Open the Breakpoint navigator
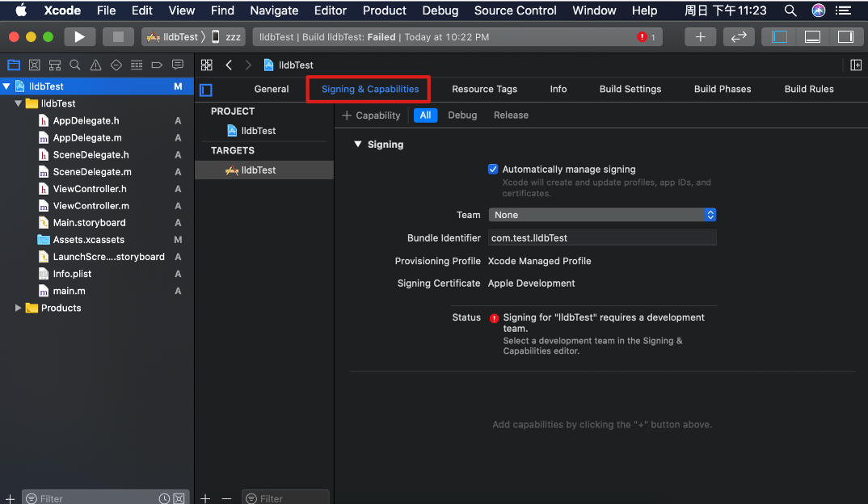This screenshot has height=504, width=868. coord(158,65)
